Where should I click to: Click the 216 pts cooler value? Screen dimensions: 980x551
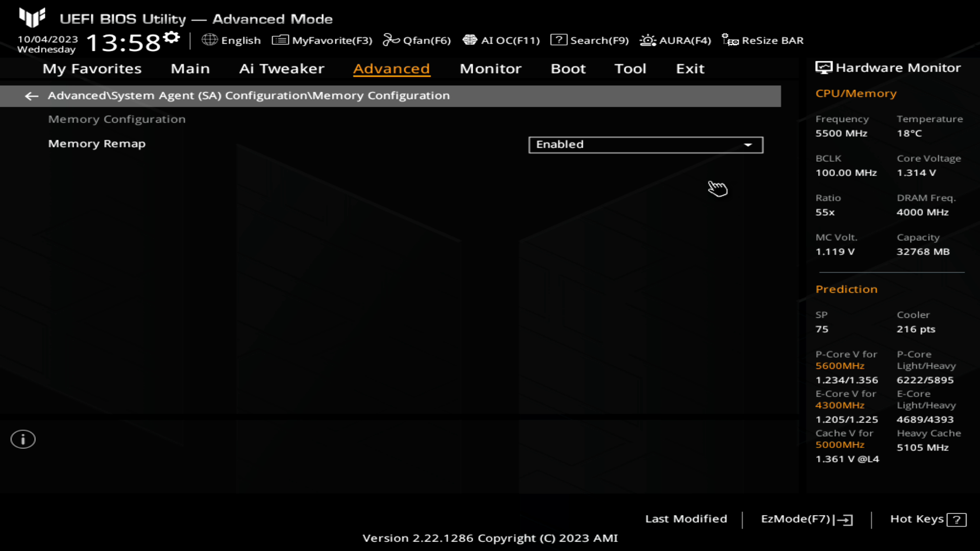[916, 329]
